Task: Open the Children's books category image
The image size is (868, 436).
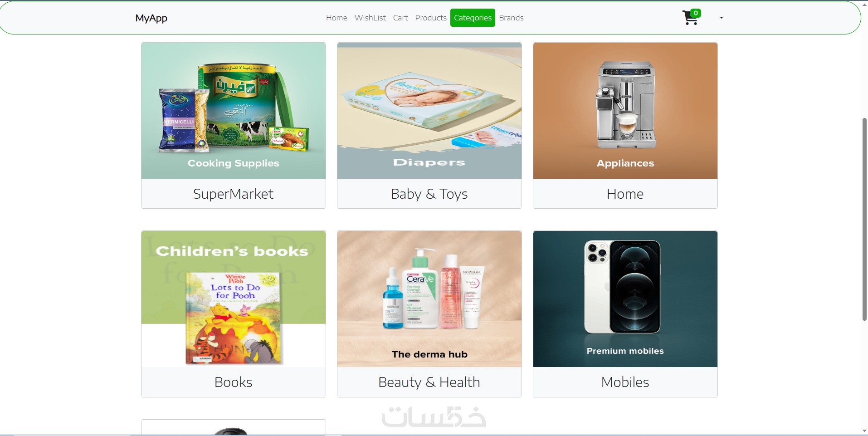Action: 234,299
